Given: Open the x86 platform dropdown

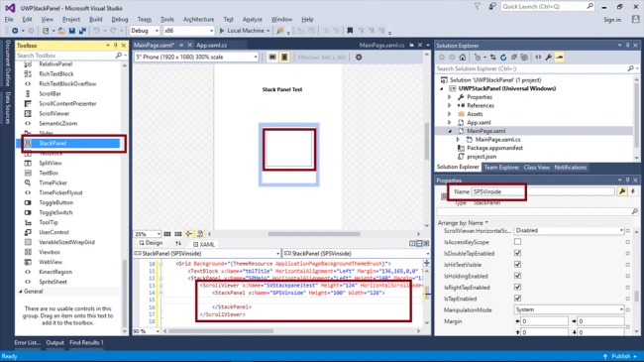Looking at the screenshot, I should pos(188,31).
